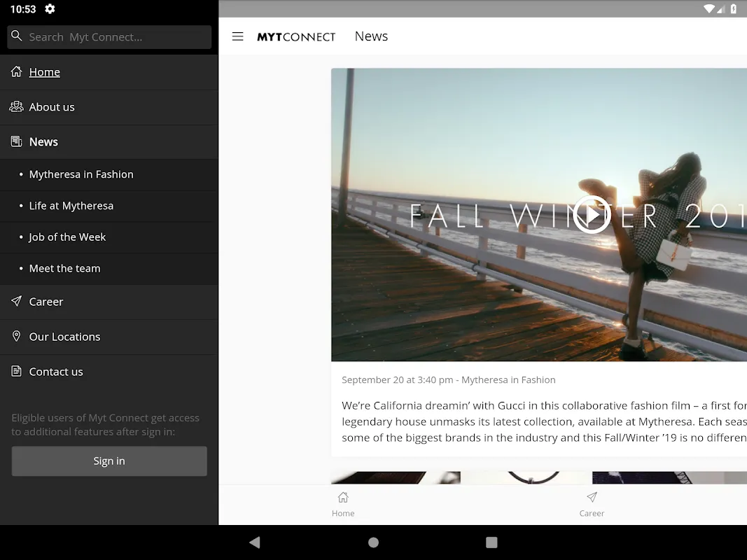Select Life at Mytheresa in sidebar
Viewport: 747px width, 560px height.
pyautogui.click(x=71, y=206)
